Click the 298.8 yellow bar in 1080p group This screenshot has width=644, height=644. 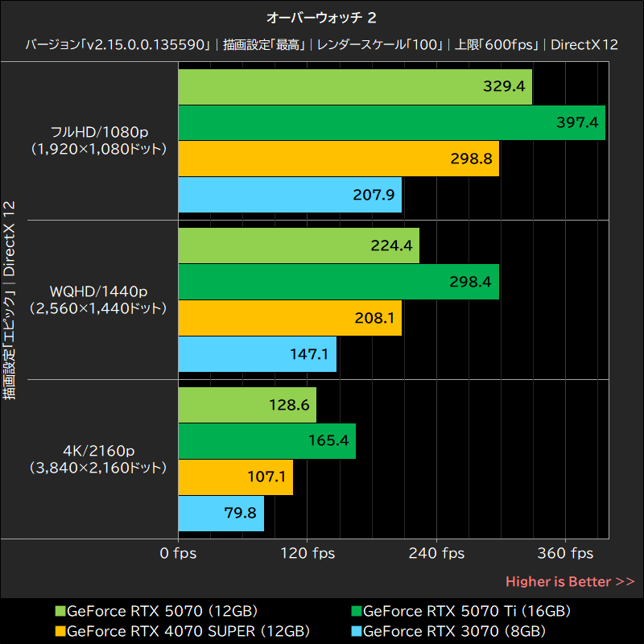coord(339,159)
